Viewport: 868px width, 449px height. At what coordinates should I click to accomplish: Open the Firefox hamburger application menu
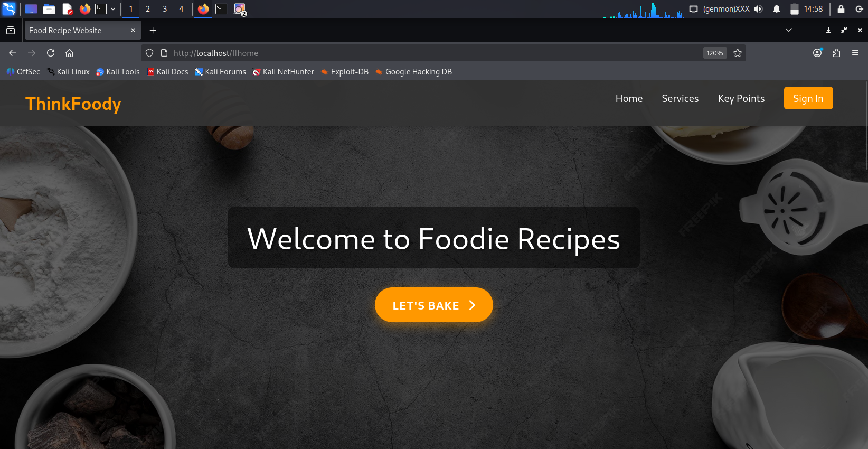[855, 53]
